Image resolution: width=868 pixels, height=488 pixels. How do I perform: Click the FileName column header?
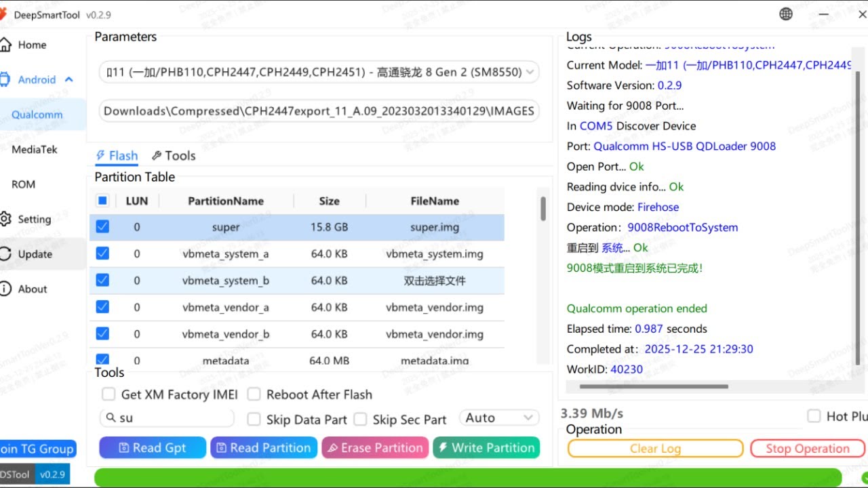pos(435,201)
